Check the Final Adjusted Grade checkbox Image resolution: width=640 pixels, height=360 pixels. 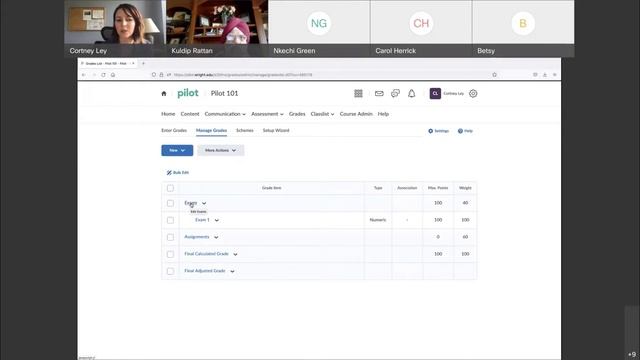pyautogui.click(x=170, y=271)
